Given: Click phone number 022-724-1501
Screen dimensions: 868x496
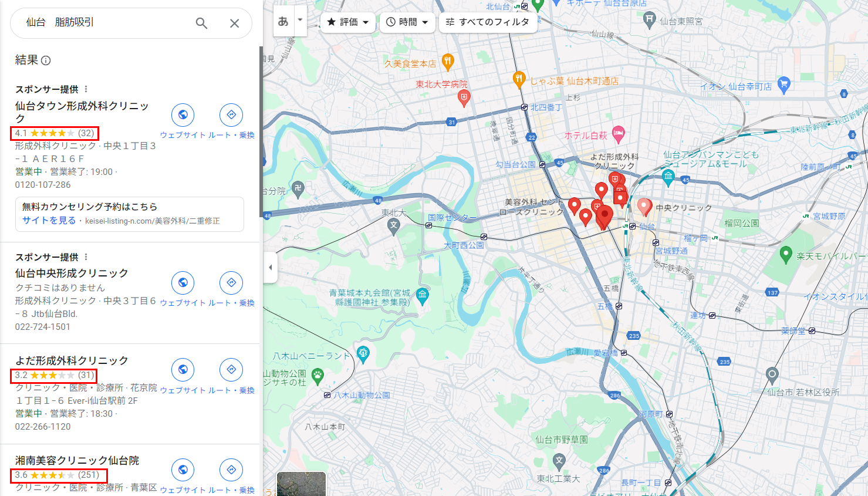Looking at the screenshot, I should (43, 327).
